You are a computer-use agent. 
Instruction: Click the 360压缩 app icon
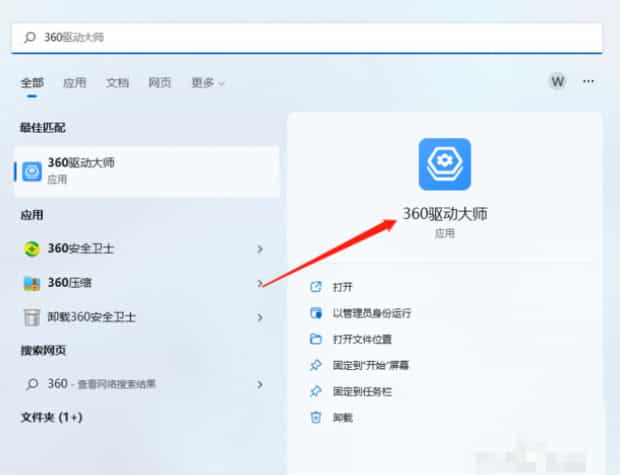click(32, 283)
